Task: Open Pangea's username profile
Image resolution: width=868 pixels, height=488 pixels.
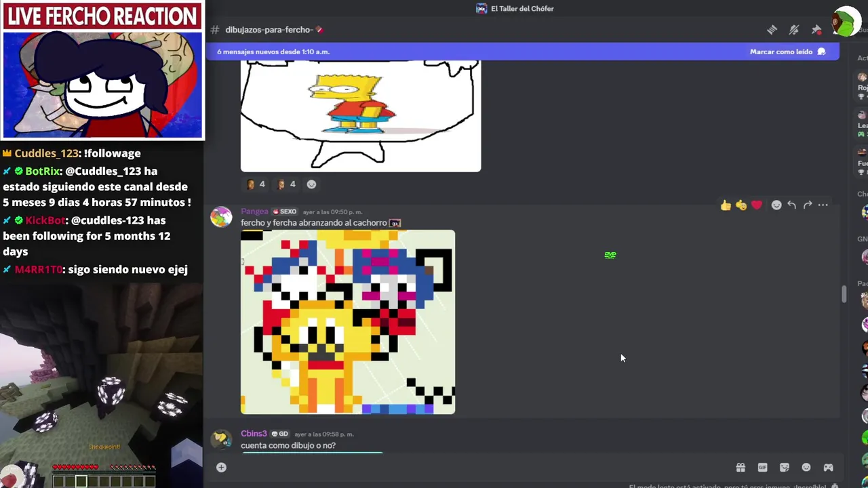Action: tap(254, 211)
